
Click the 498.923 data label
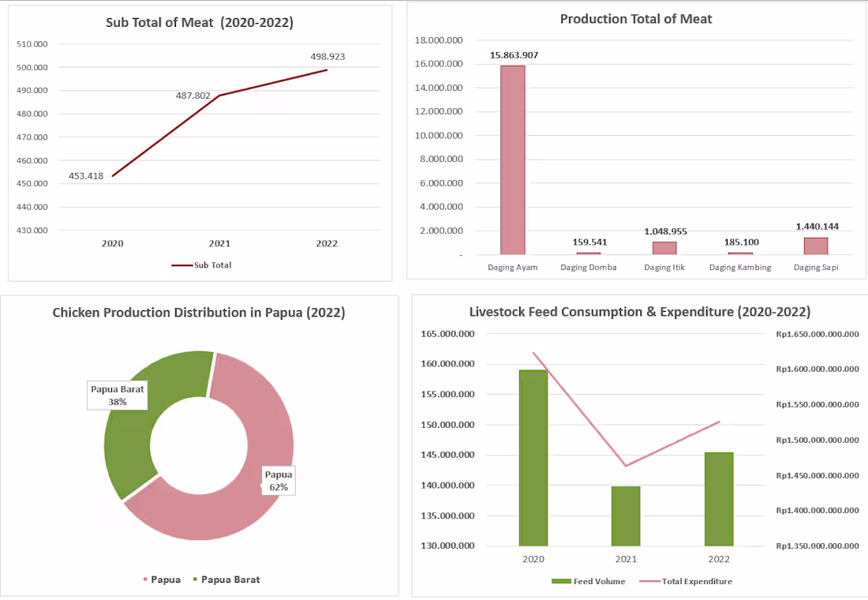pos(327,57)
